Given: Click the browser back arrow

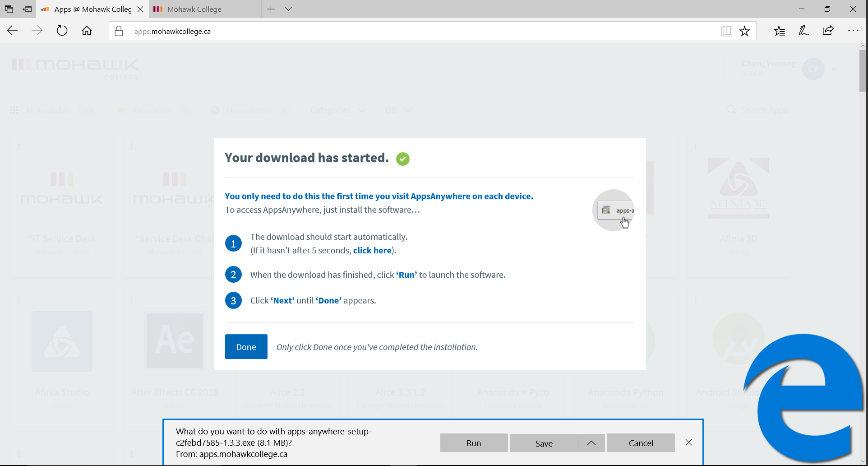Looking at the screenshot, I should [x=13, y=31].
